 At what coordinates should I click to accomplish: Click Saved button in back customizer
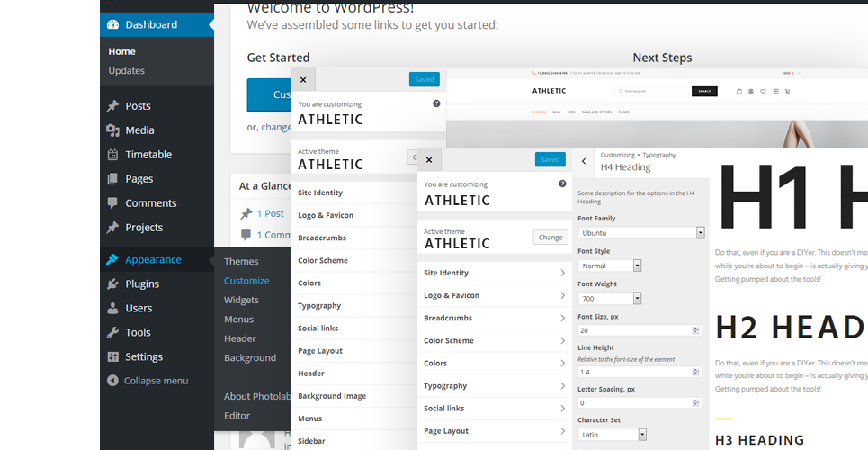coord(425,79)
